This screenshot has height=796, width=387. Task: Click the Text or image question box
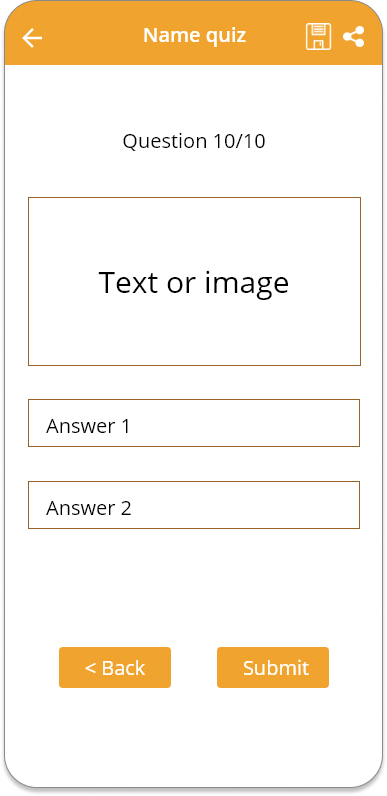[x=195, y=281]
